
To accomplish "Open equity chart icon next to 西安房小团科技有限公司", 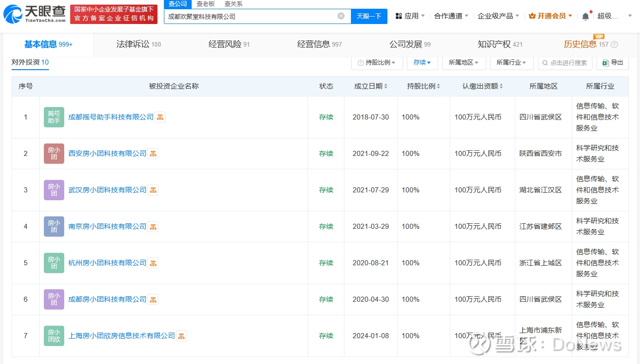I will point(153,154).
